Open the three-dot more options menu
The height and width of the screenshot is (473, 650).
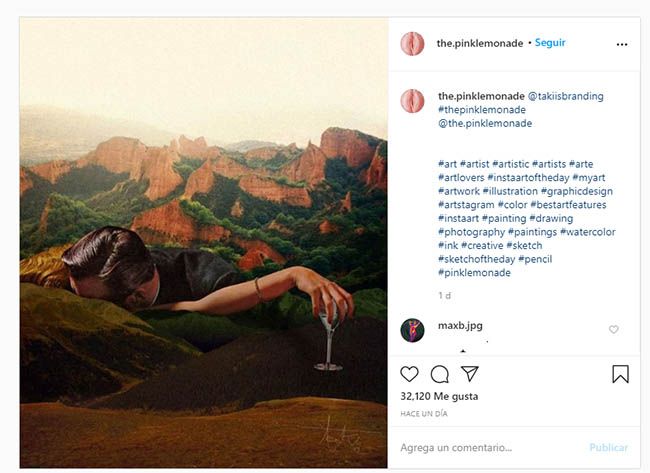click(x=622, y=44)
